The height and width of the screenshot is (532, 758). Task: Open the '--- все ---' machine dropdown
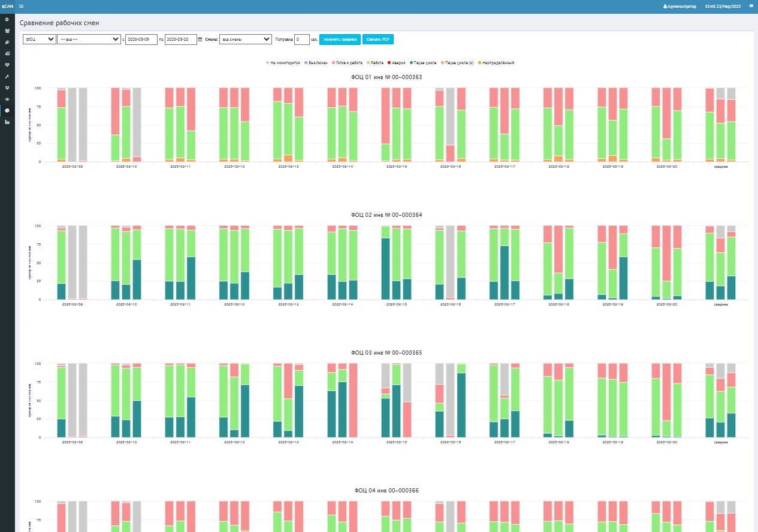[x=89, y=40]
